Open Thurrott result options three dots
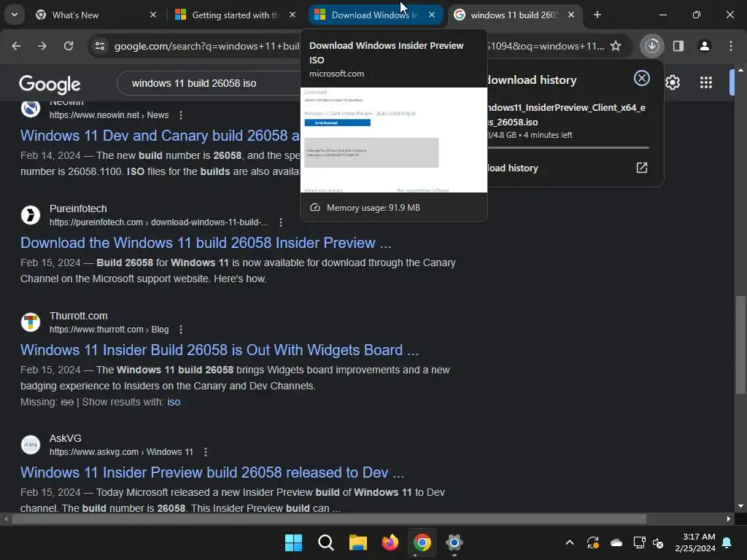The width and height of the screenshot is (747, 560). point(181,330)
